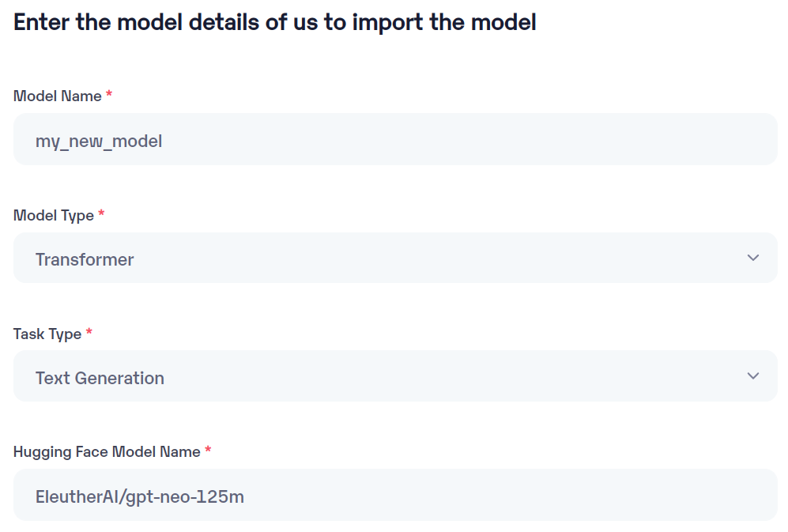Click the "Model Name" label

[x=58, y=96]
